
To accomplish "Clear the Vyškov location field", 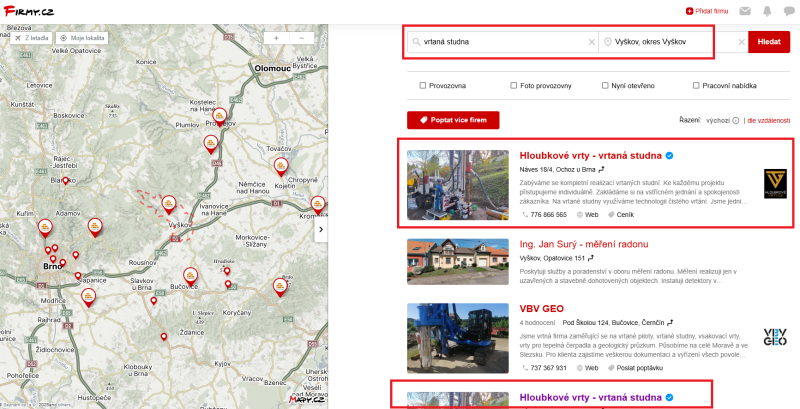I will click(742, 42).
